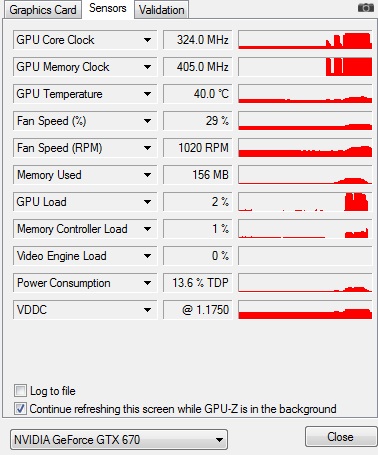
Task: Expand the GPU Memory Clock sensor menu
Action: [x=147, y=67]
